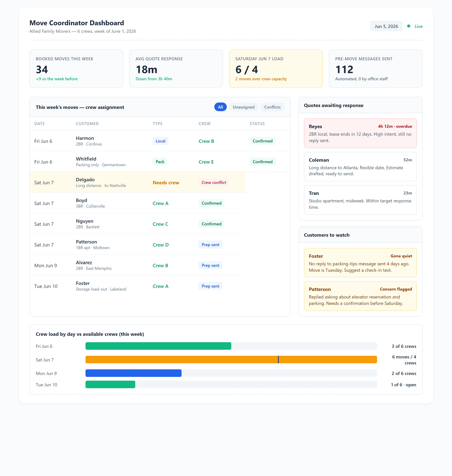Open the Conflicts filter tab

click(272, 107)
